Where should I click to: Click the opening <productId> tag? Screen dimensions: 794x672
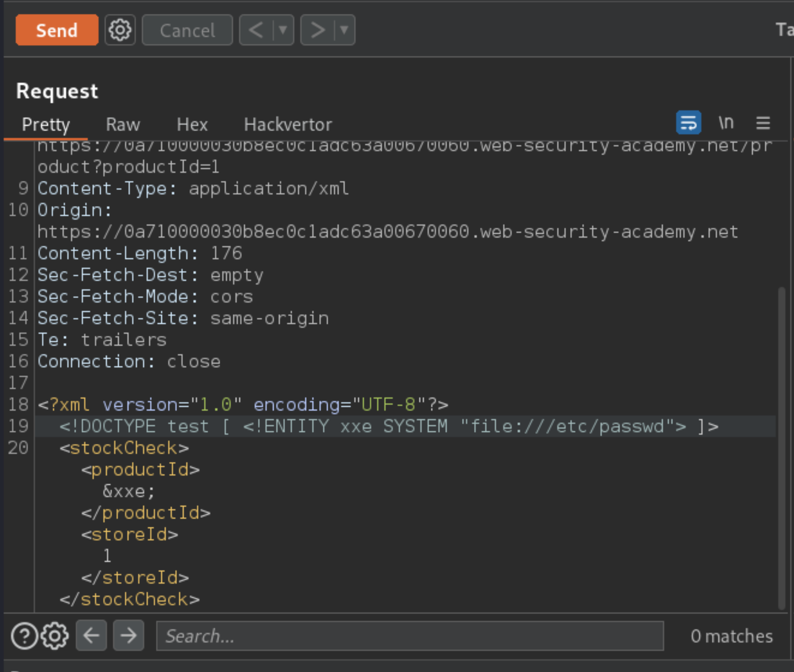140,470
